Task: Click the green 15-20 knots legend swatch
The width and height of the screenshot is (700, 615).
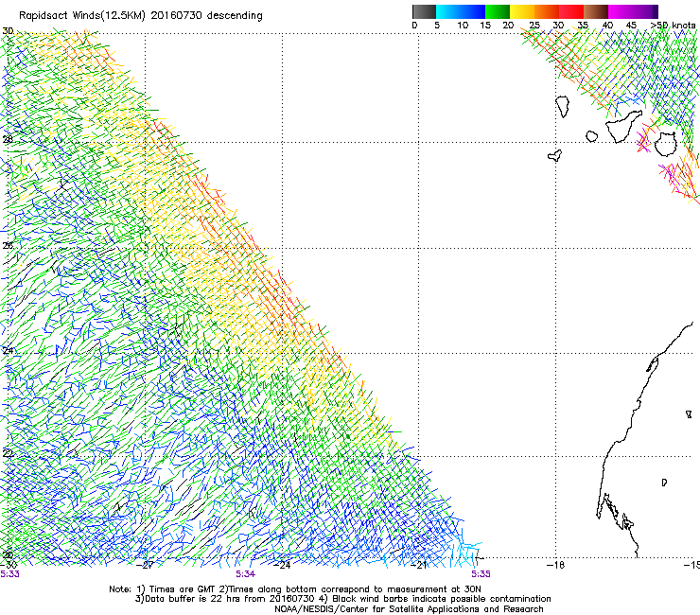Action: click(498, 11)
